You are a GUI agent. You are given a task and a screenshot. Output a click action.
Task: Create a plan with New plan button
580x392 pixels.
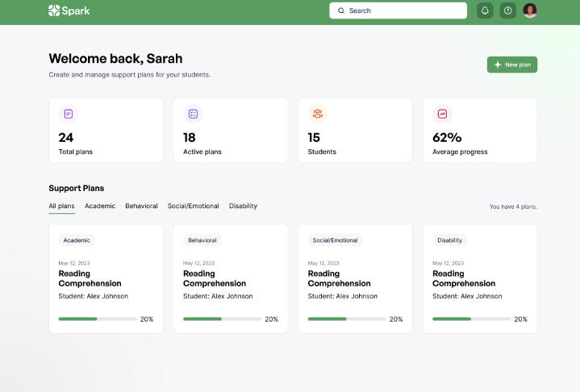511,65
